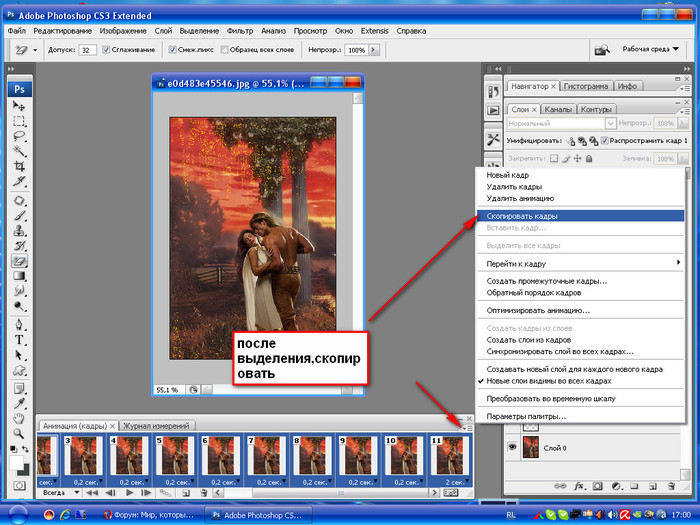This screenshot has height=525, width=700.
Task: Select the Path Selection tool
Action: point(19,355)
